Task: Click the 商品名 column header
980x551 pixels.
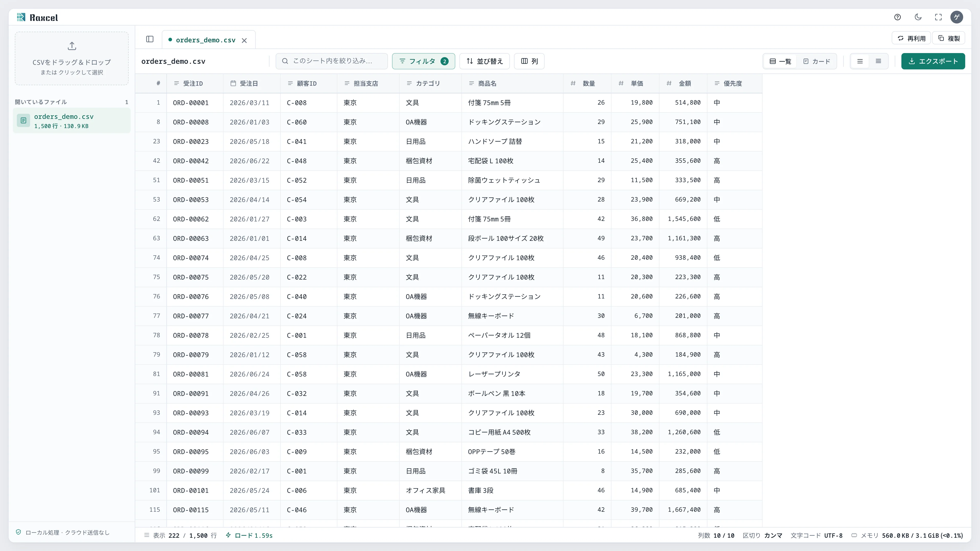Action: click(x=512, y=83)
